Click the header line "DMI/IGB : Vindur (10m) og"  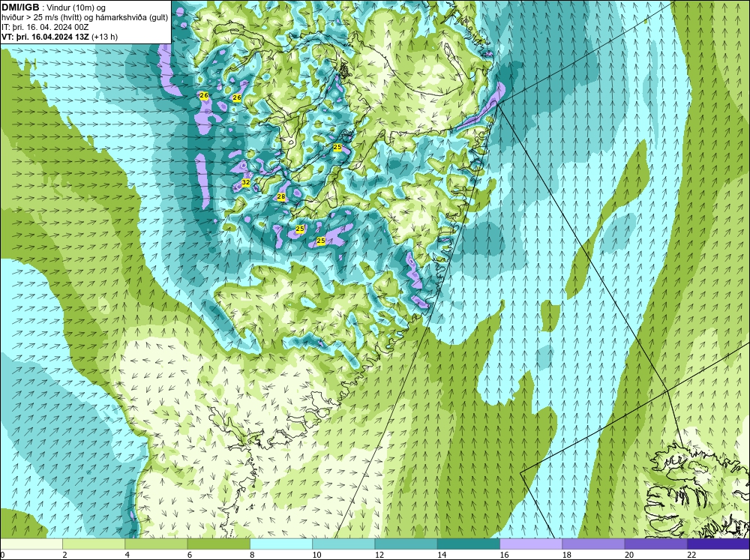coord(54,7)
